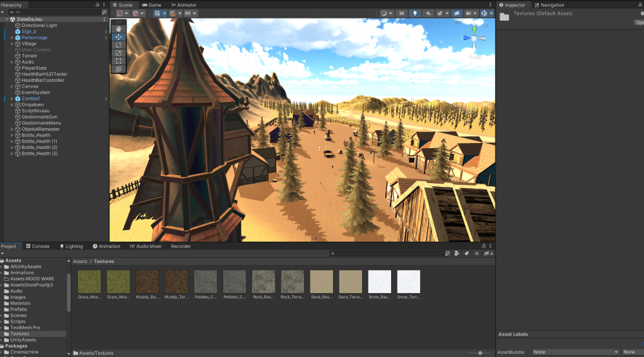Click the search by type icon in Project
Screen dimensions: 644x357
click(457, 253)
